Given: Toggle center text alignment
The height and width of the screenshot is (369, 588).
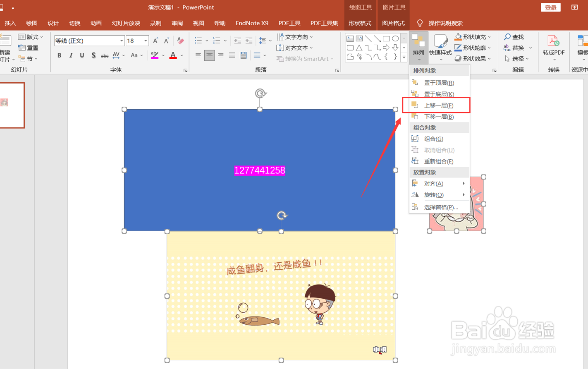Looking at the screenshot, I should point(209,55).
